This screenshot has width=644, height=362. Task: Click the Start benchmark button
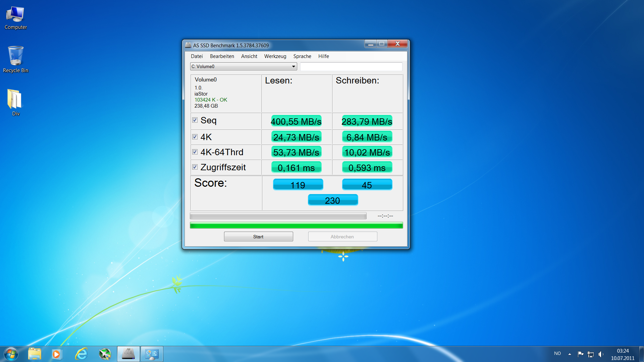coord(258,237)
